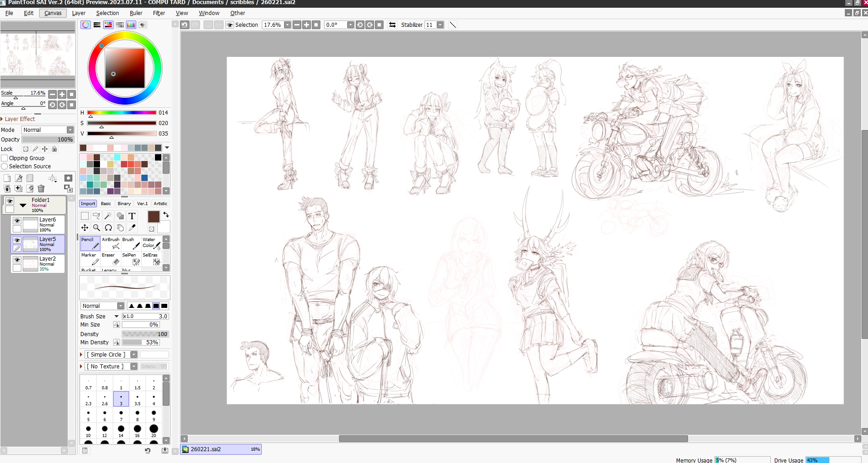Select the SelPen selection pen tool
Image resolution: width=868 pixels, height=463 pixels.
pyautogui.click(x=131, y=259)
